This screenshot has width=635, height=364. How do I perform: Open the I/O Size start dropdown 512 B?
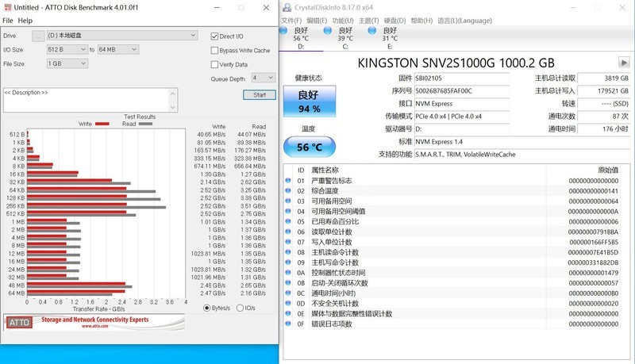pyautogui.click(x=67, y=49)
